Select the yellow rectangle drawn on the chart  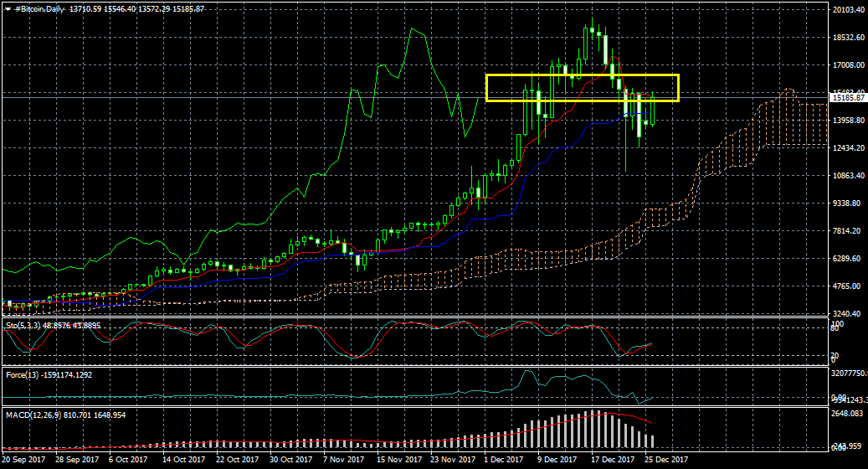[582, 75]
